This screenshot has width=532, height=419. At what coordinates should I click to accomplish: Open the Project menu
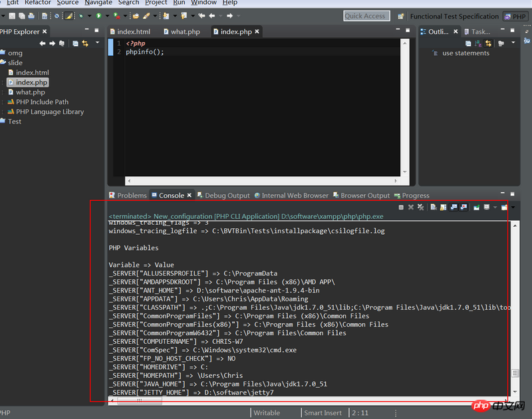(x=156, y=3)
